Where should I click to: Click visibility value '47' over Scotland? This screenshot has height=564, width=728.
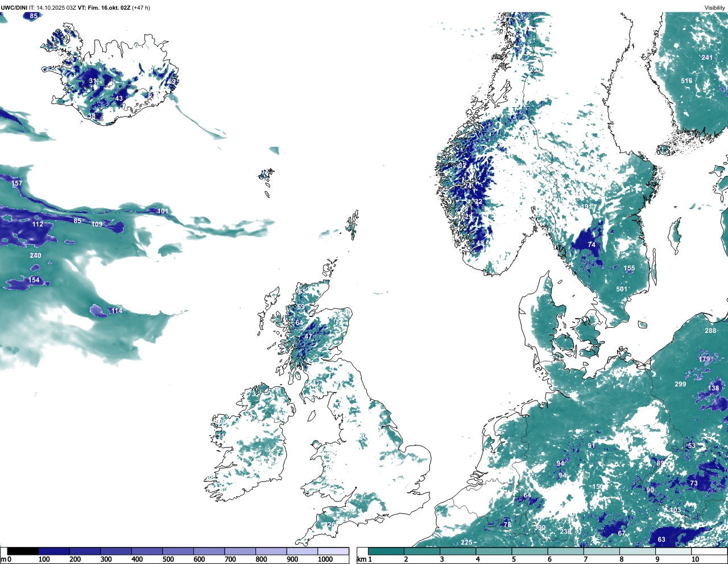(x=309, y=336)
